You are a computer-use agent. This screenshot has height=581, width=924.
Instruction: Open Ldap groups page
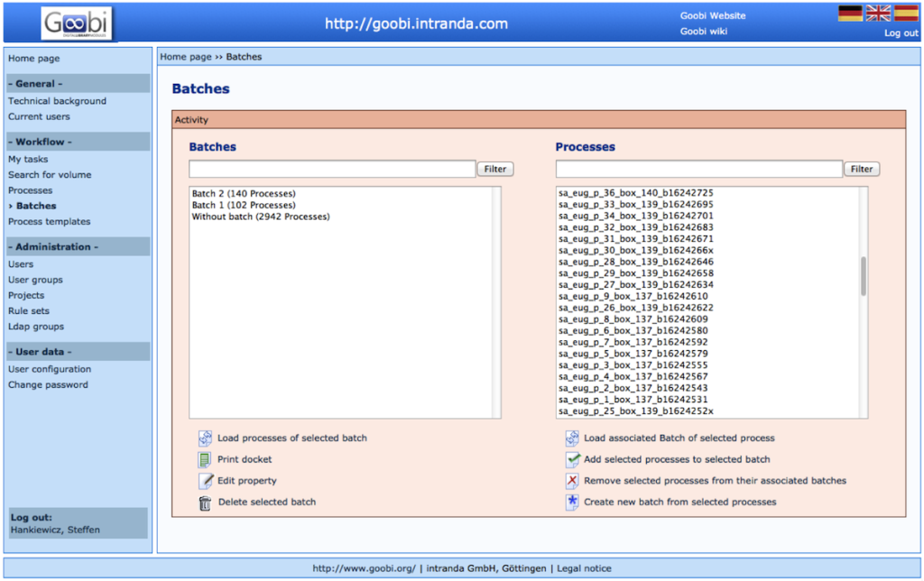click(x=36, y=327)
